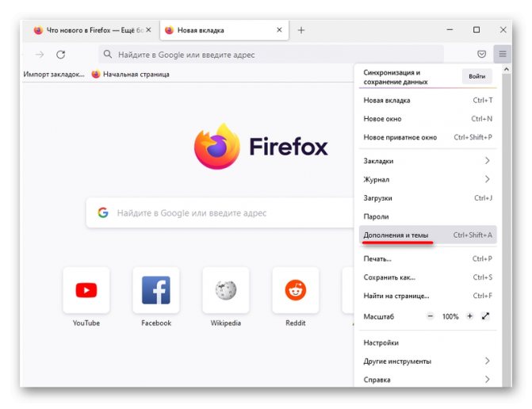Expand the Справка submenu
The width and height of the screenshot is (532, 409).
pos(427,380)
